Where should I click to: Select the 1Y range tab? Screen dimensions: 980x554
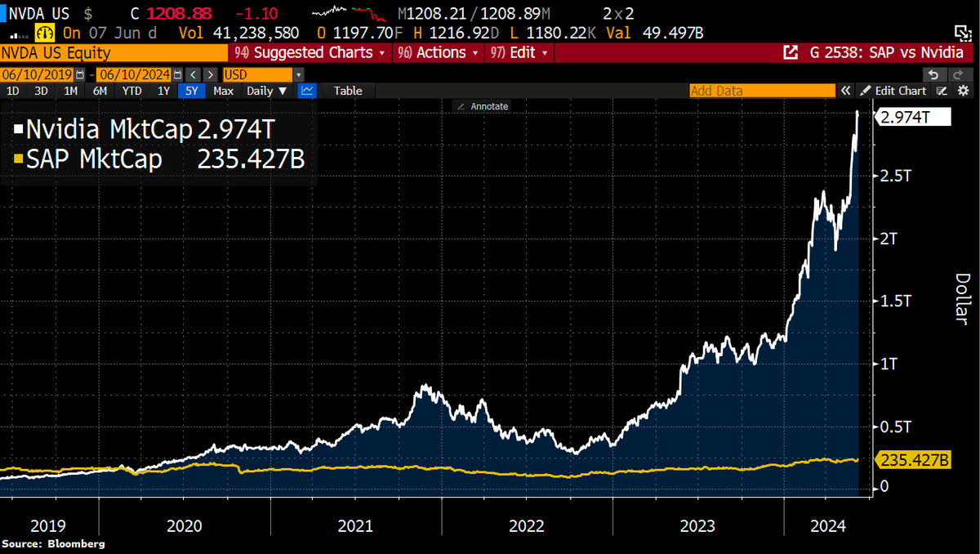(x=163, y=91)
